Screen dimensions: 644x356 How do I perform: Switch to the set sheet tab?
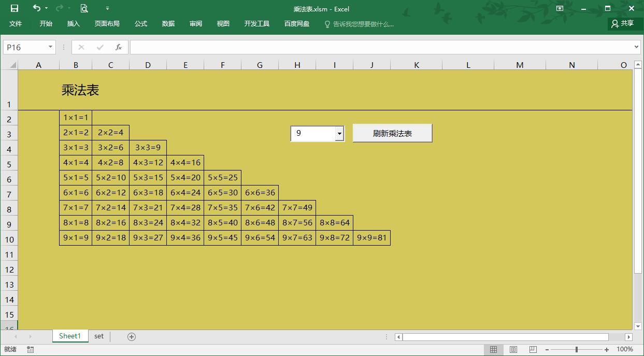99,336
